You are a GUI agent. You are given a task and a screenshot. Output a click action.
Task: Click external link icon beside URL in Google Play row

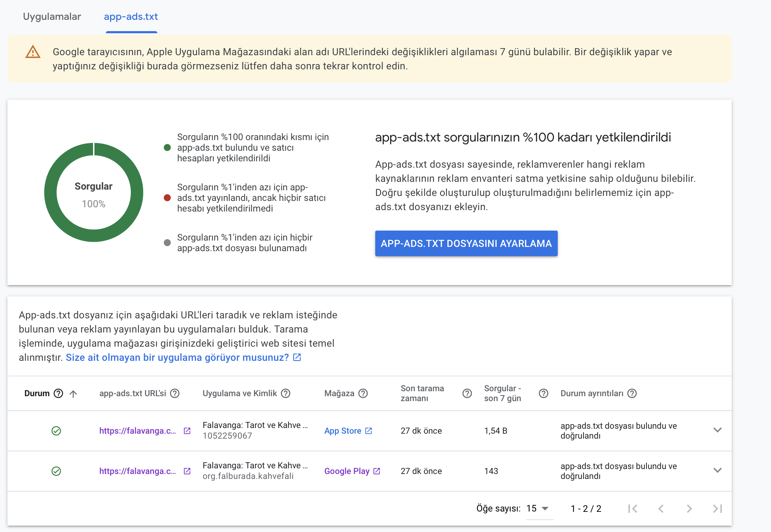187,471
